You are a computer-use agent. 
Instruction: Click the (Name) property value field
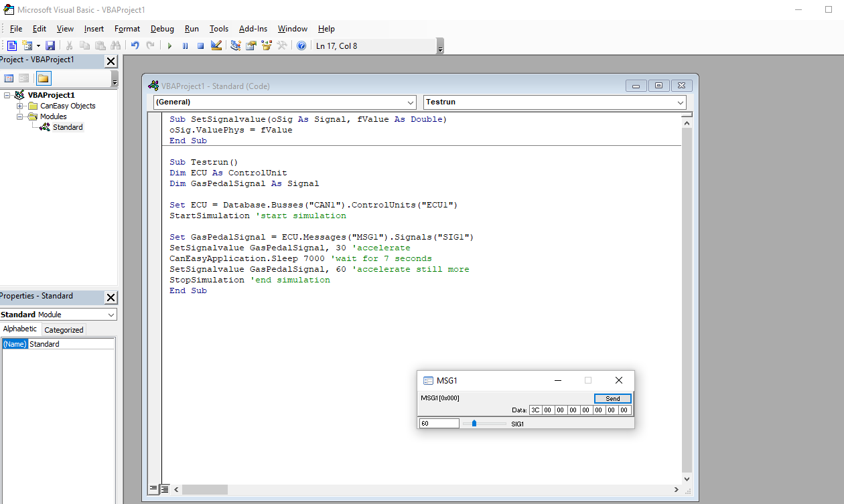point(71,344)
